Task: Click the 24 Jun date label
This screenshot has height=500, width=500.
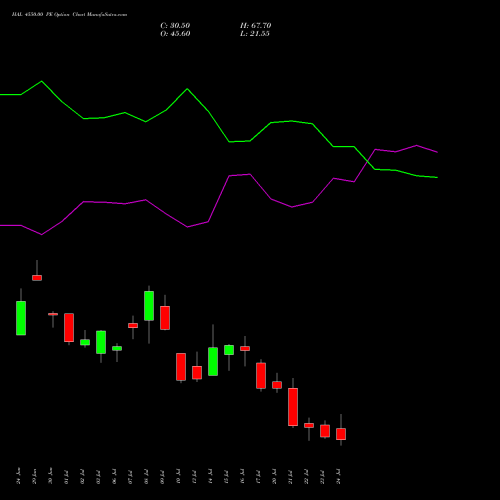Action: (18, 476)
